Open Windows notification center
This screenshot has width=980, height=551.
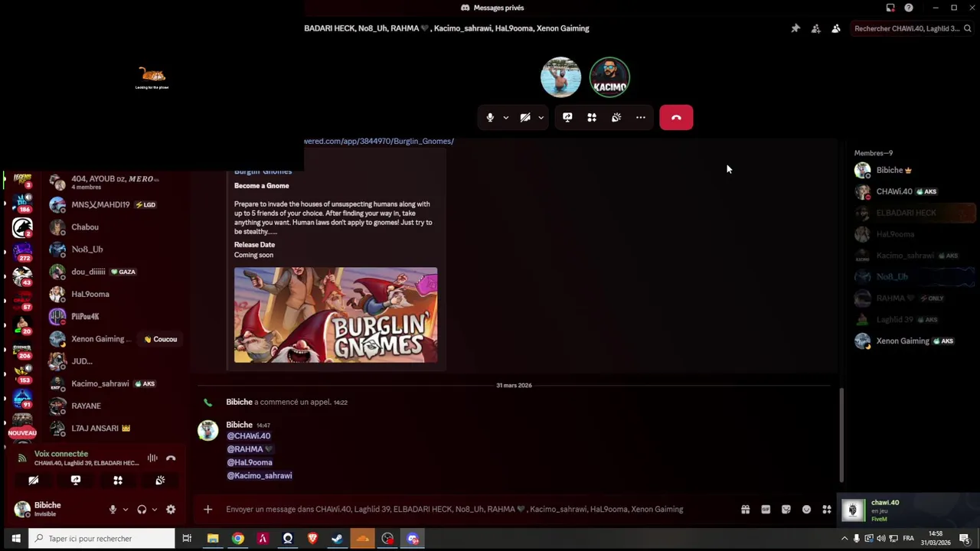964,539
